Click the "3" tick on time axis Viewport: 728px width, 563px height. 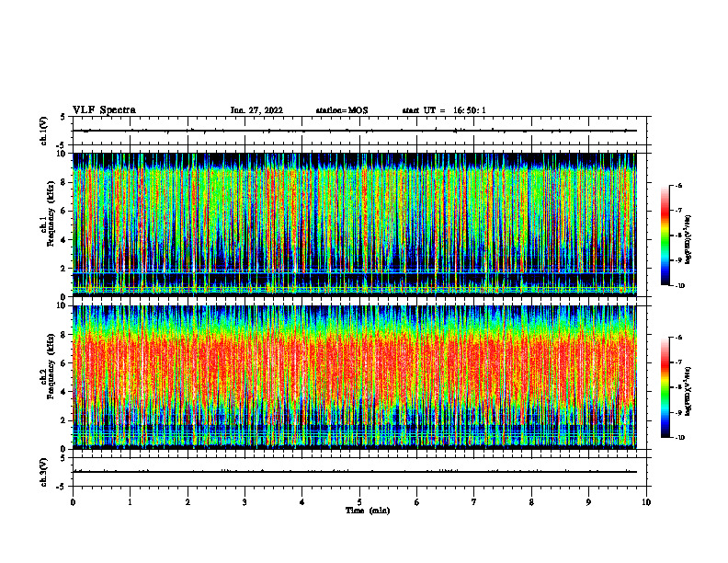245,502
